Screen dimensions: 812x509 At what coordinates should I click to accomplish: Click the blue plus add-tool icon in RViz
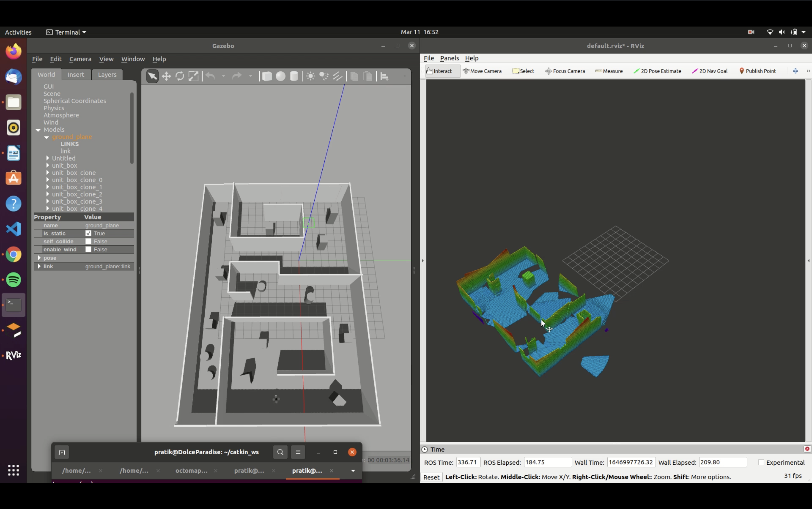[796, 71]
